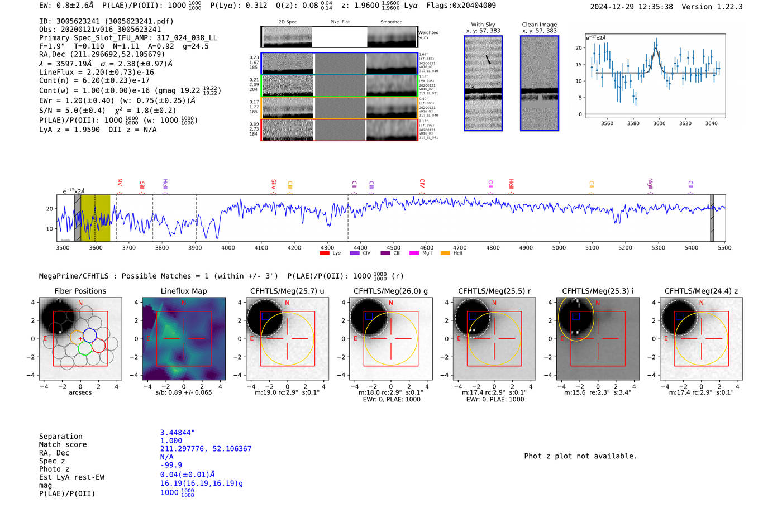The width and height of the screenshot is (782, 532).
Task: Click the Clean Image panel
Action: click(540, 83)
